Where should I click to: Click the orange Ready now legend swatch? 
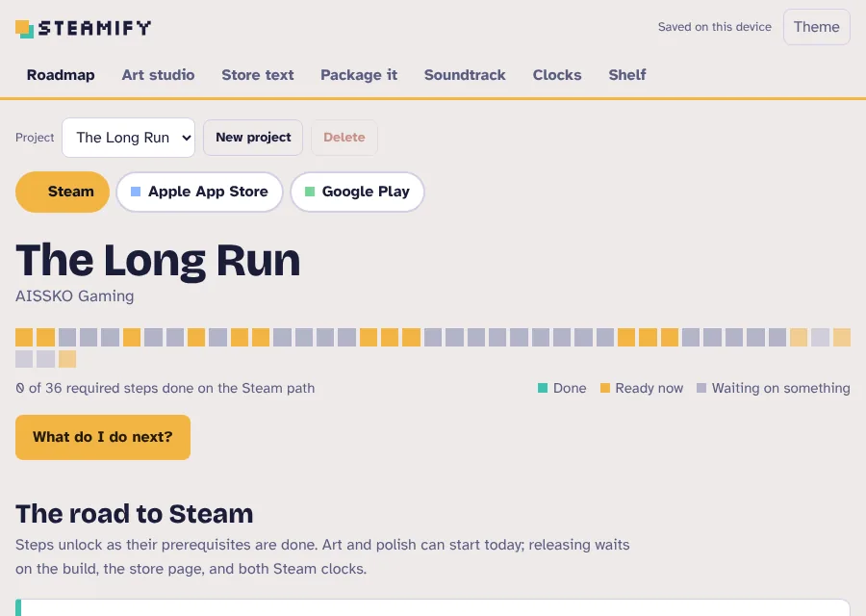tap(605, 389)
